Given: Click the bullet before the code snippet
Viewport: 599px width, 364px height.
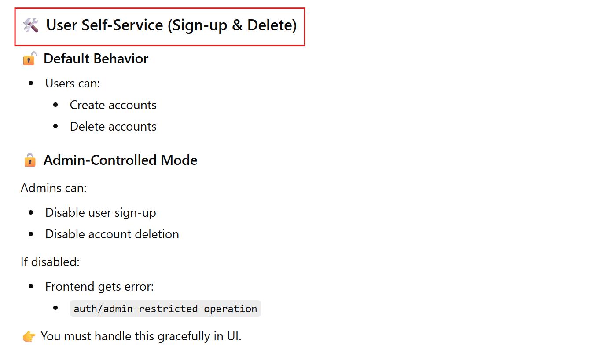Looking at the screenshot, I should pyautogui.click(x=55, y=308).
